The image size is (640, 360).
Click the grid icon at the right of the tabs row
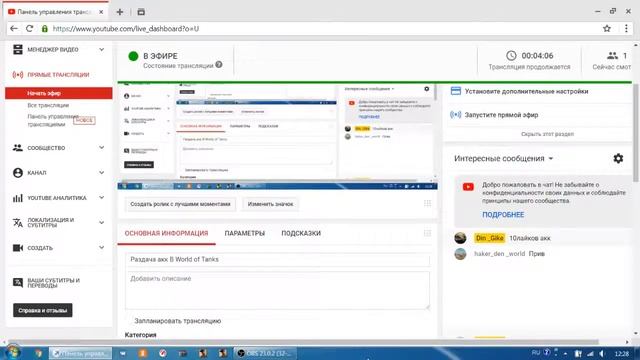[x=427, y=233]
